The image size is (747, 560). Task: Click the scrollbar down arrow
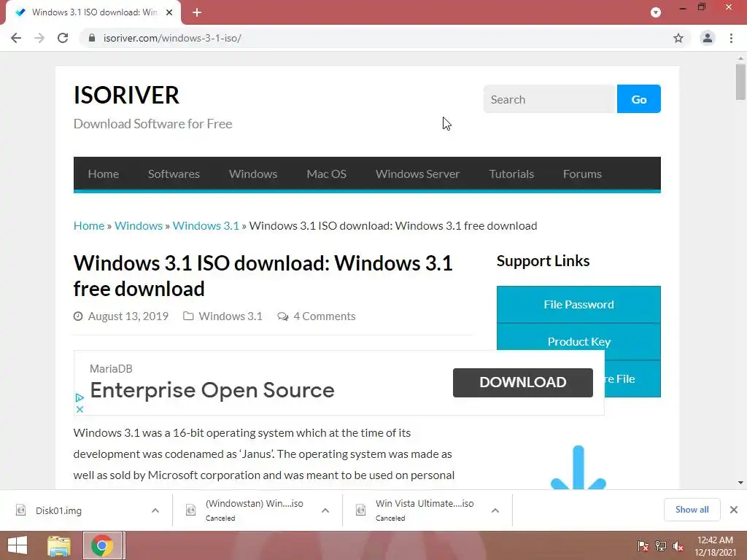point(740,483)
